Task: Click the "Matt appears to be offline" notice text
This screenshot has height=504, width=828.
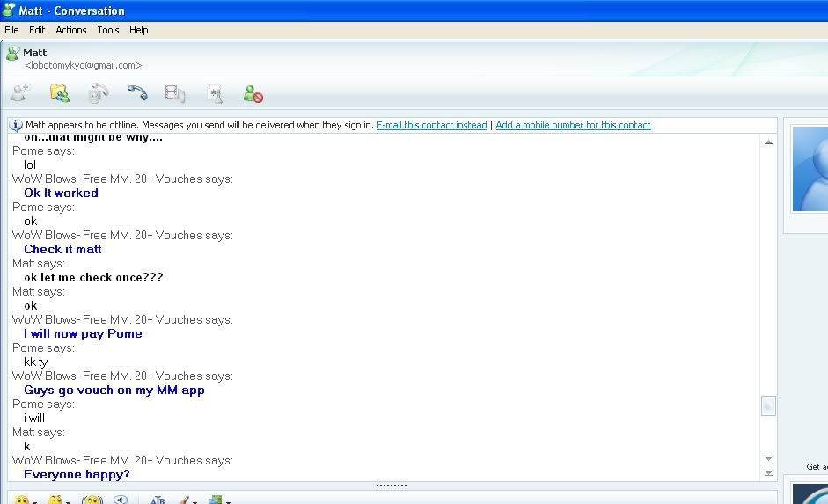Action: (200, 125)
